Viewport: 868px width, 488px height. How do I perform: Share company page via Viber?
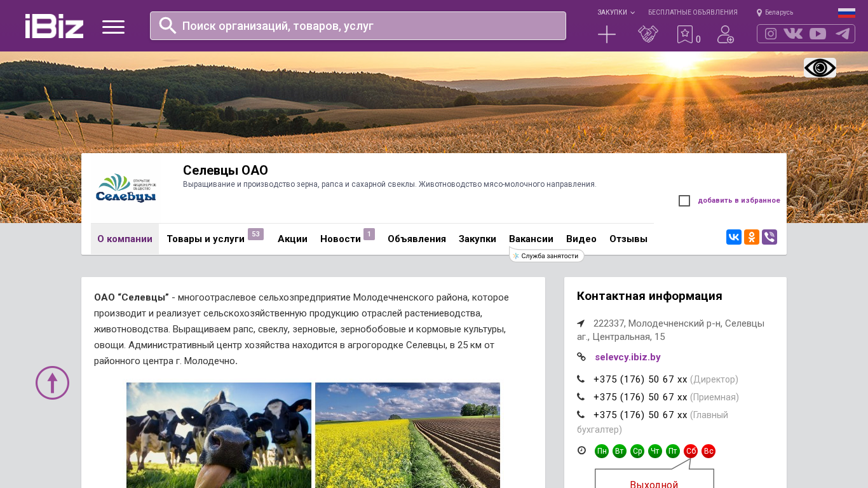point(770,237)
